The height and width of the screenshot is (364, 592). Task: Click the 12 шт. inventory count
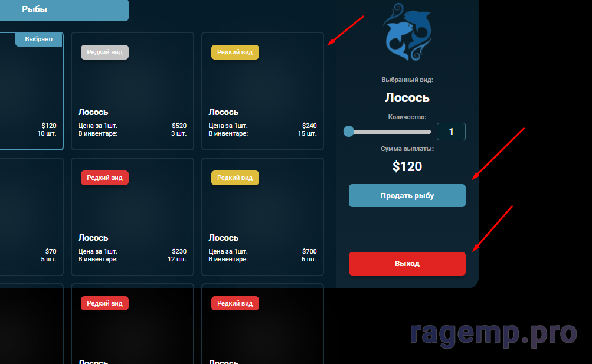[x=177, y=259]
